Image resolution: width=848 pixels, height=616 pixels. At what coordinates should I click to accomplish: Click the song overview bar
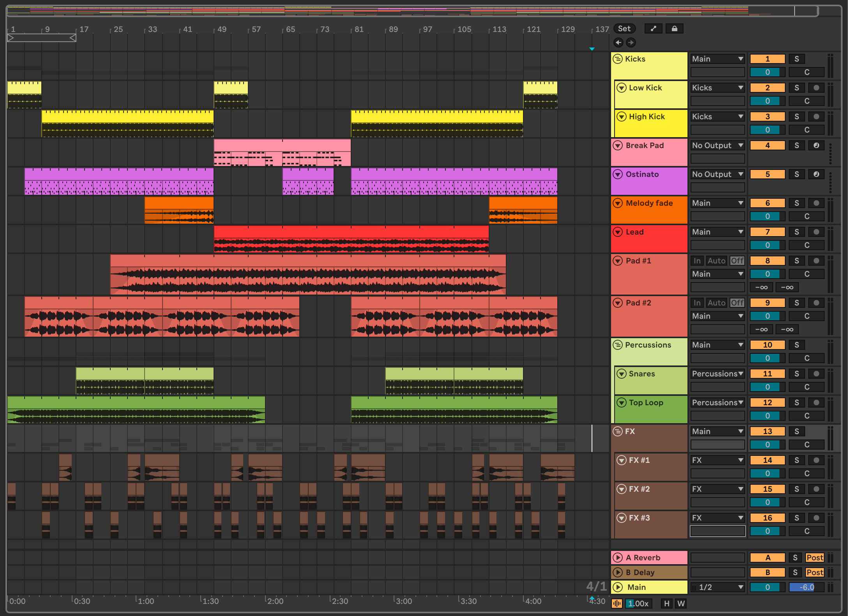[x=412, y=11]
